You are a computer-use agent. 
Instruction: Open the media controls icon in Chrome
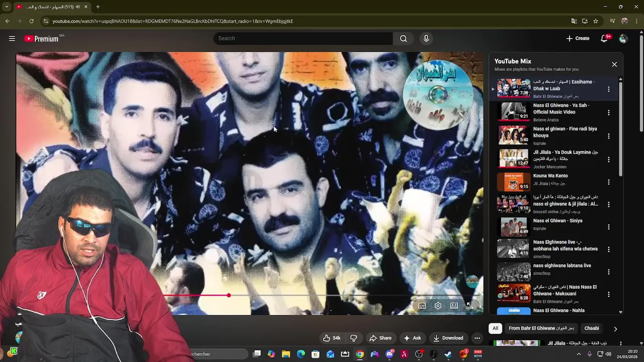[x=612, y=21]
